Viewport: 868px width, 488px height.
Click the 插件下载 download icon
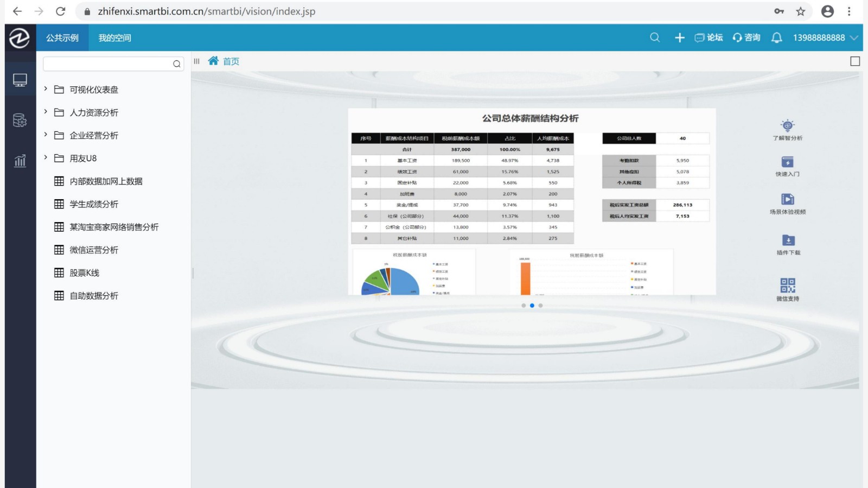(x=788, y=240)
